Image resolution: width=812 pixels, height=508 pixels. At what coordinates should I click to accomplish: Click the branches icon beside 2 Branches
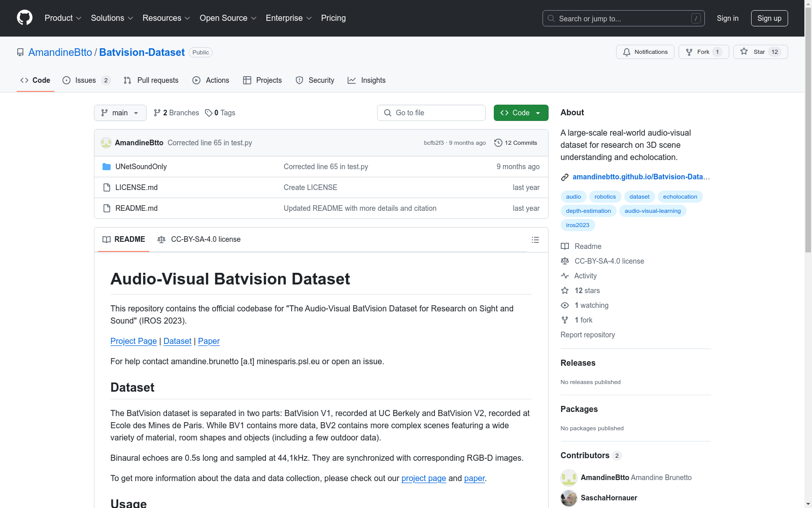[x=157, y=113]
